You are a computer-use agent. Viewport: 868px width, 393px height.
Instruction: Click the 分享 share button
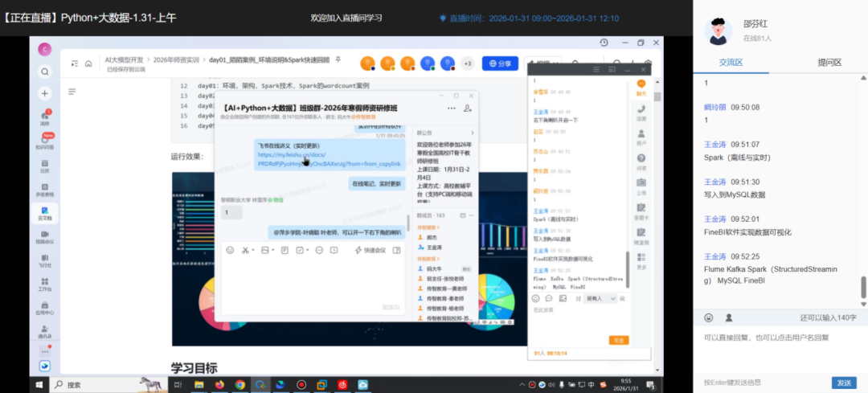point(500,63)
